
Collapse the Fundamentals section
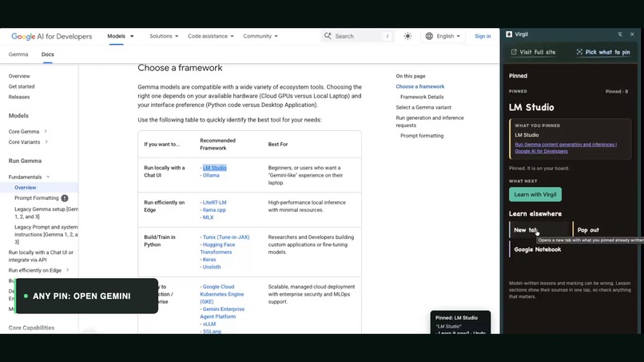pyautogui.click(x=48, y=177)
